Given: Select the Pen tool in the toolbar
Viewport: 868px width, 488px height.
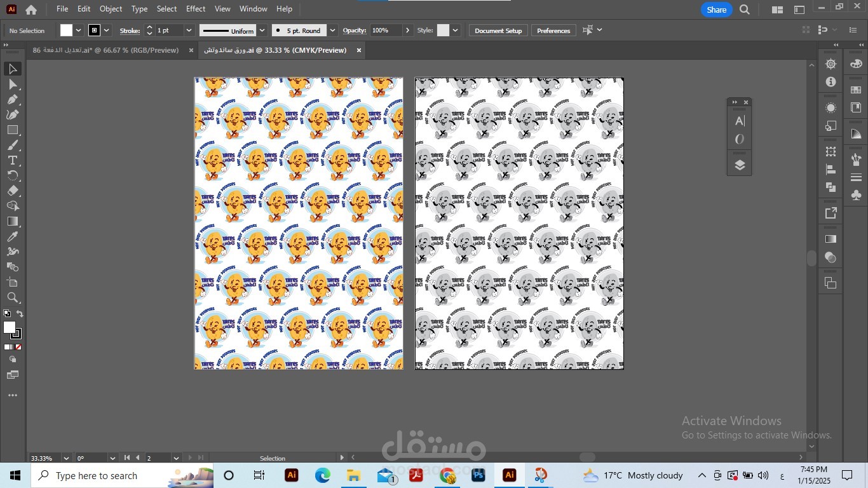Looking at the screenshot, I should 12,99.
